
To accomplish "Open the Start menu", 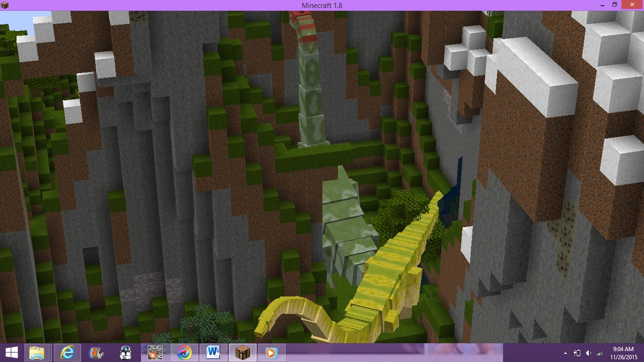I will tap(11, 353).
